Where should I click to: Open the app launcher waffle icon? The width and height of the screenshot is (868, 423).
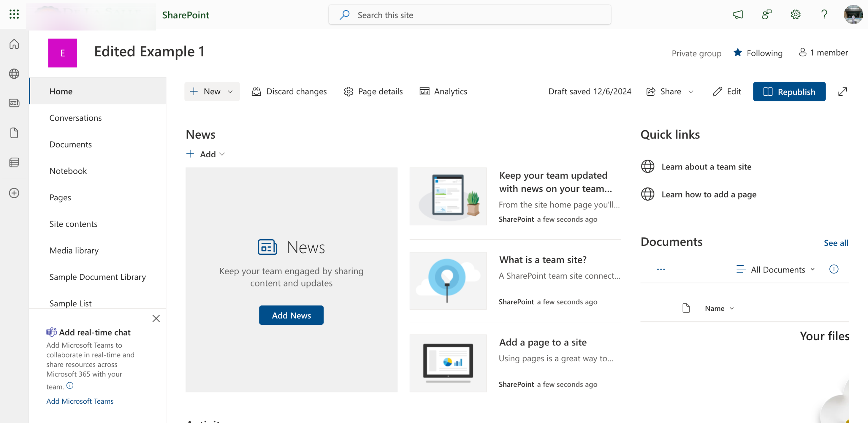pos(14,14)
